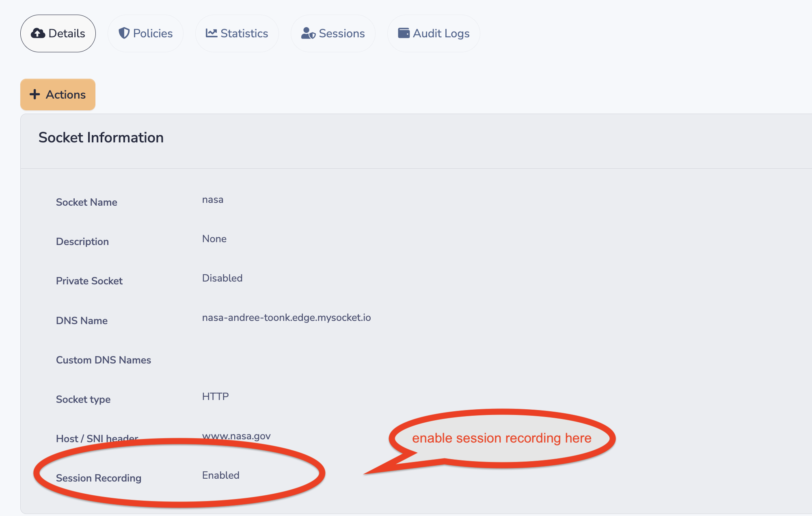Click the www.nasa.gov host header value
The image size is (812, 516).
[236, 436]
